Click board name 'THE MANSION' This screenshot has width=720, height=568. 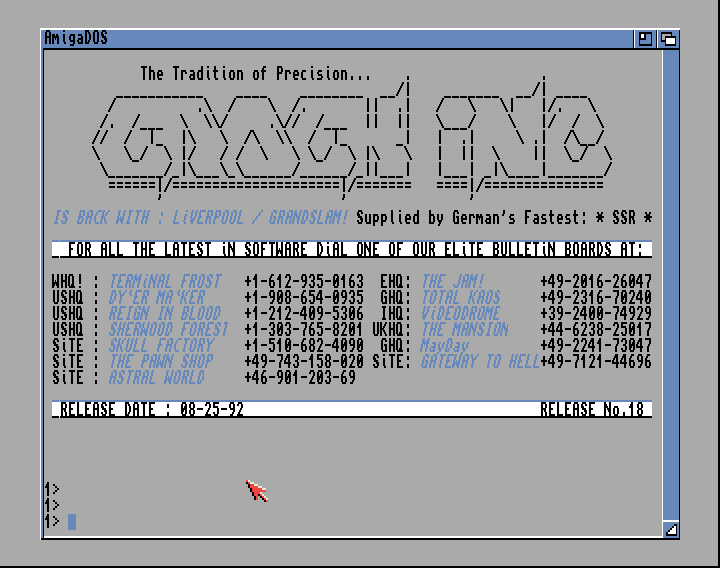[x=465, y=329]
